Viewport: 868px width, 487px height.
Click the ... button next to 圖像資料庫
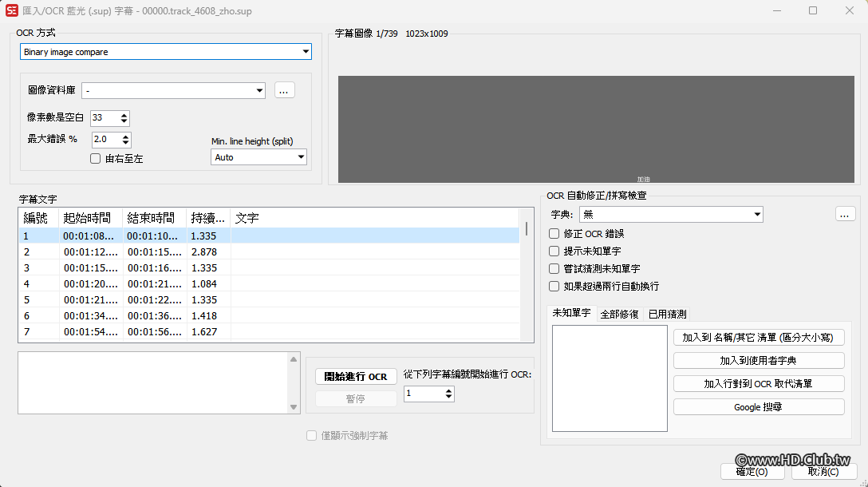click(284, 89)
